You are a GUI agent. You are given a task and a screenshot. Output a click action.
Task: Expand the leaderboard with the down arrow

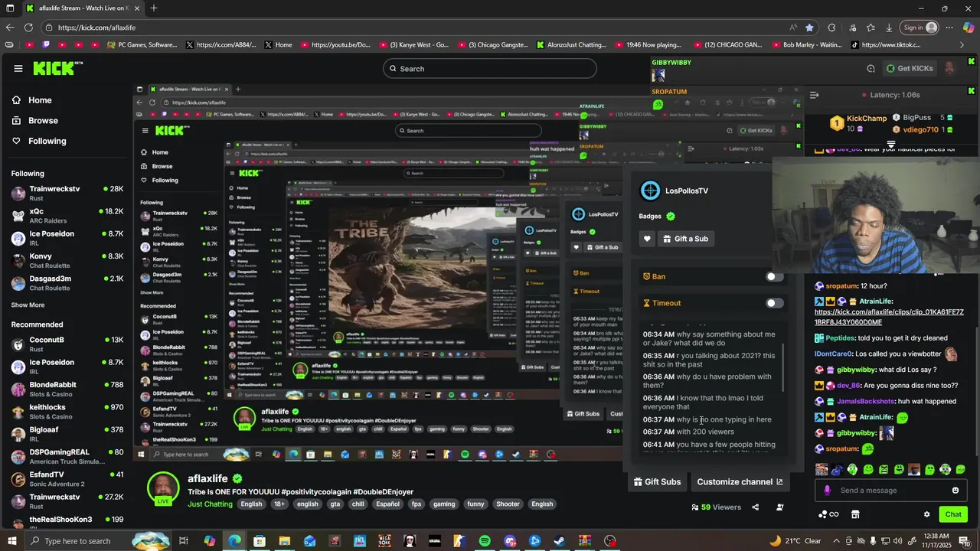(890, 144)
